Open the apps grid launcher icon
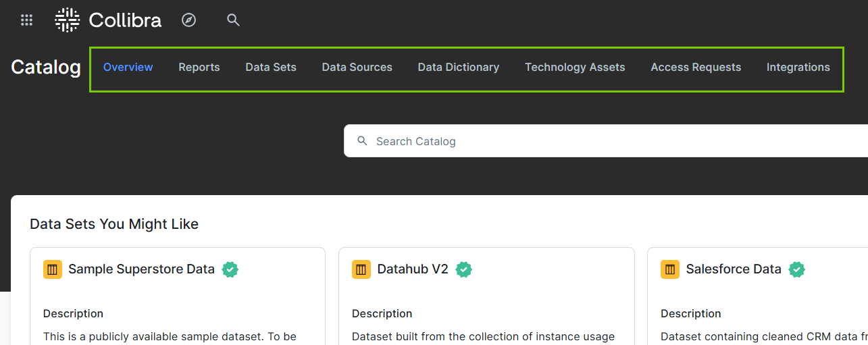 [27, 20]
